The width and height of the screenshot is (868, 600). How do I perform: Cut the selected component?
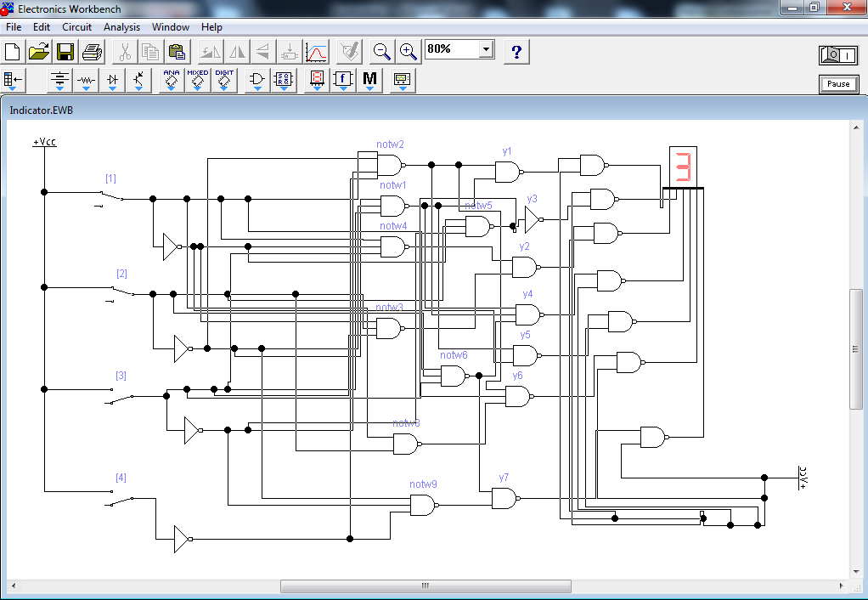point(125,52)
